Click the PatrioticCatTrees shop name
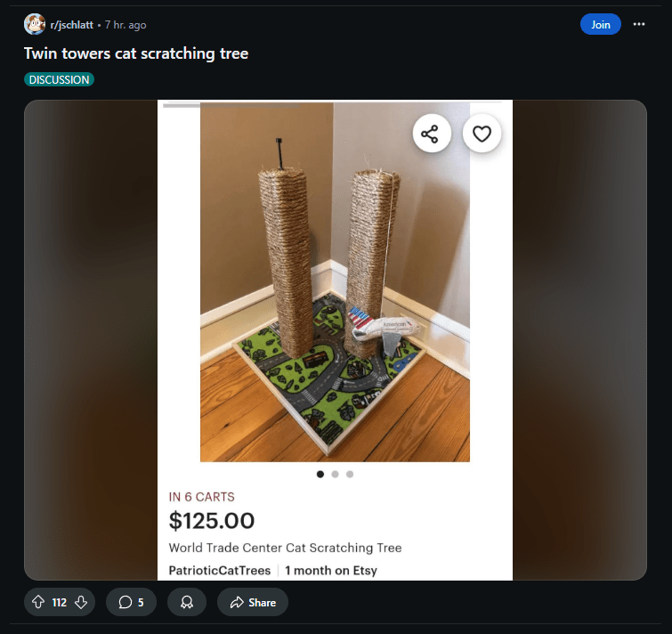672x634 pixels. tap(220, 571)
